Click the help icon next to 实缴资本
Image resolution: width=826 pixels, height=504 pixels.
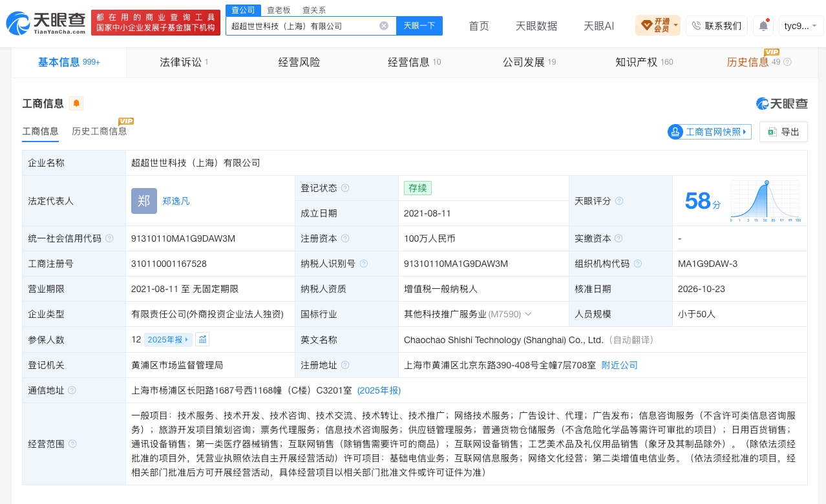coord(619,238)
